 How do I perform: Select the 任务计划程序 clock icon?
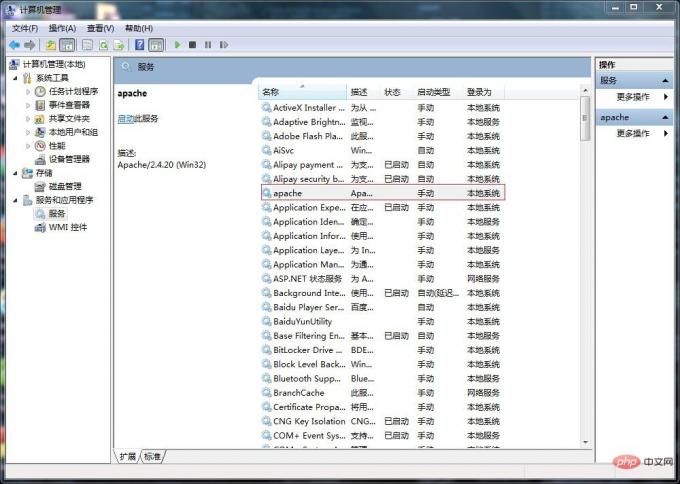click(40, 91)
